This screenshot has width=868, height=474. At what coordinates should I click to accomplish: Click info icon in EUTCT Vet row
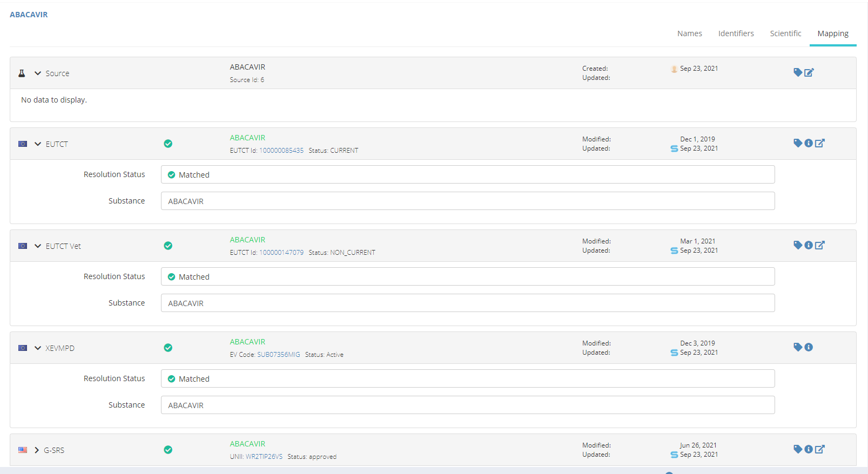point(809,245)
